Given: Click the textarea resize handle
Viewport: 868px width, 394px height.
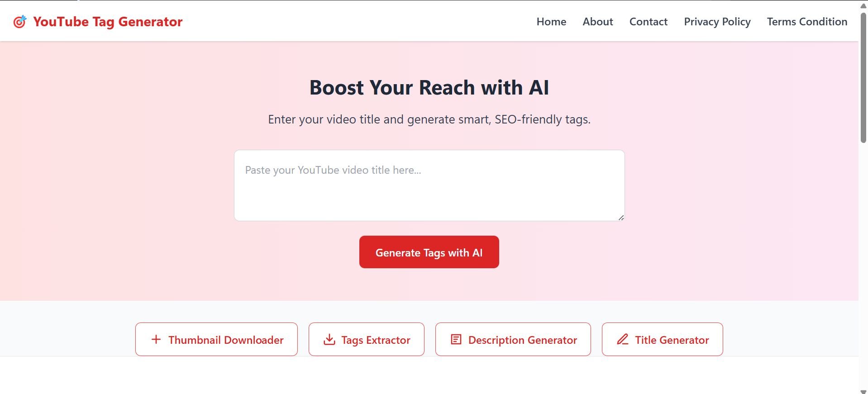Looking at the screenshot, I should pyautogui.click(x=621, y=218).
